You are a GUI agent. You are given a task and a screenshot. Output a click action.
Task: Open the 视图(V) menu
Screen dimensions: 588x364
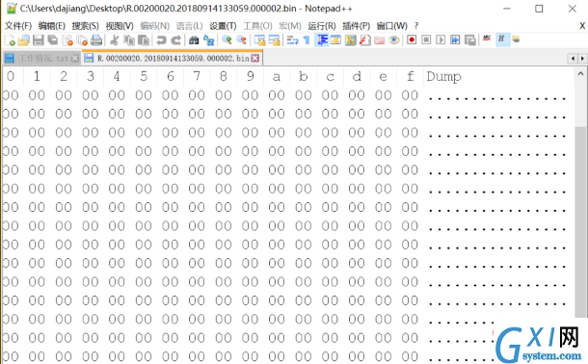point(120,26)
